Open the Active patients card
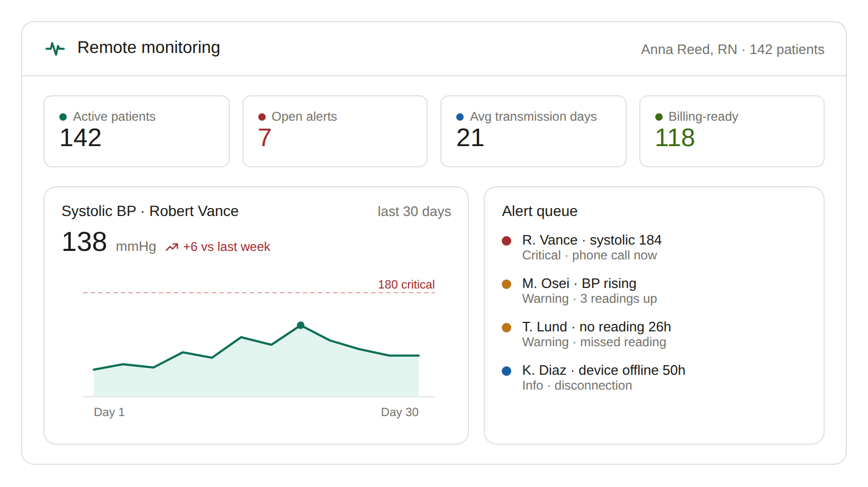 point(137,131)
